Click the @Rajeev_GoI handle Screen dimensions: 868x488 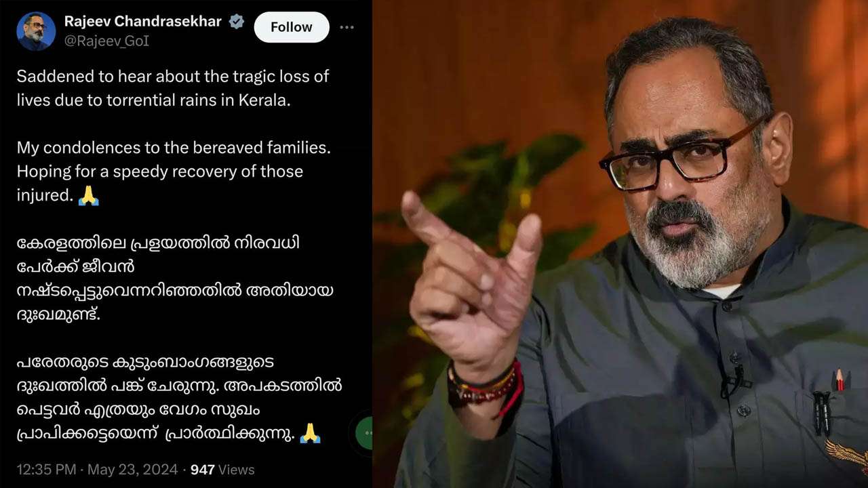coord(106,41)
